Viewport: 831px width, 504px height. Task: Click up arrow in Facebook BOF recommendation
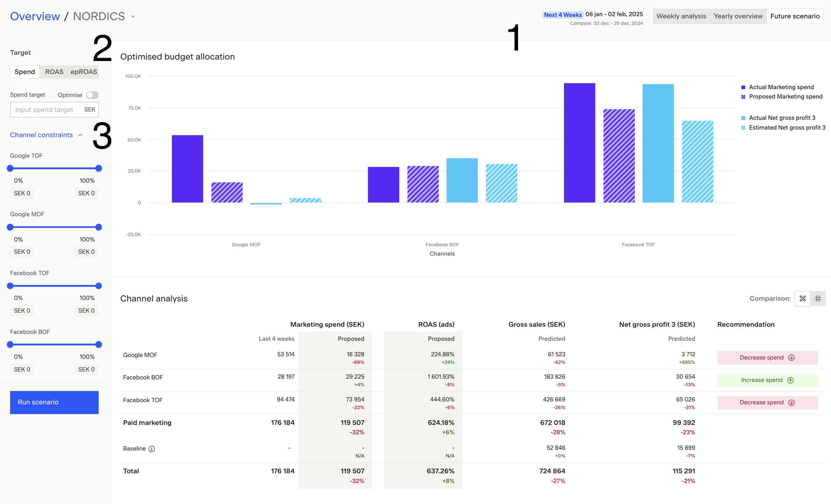[x=790, y=380]
